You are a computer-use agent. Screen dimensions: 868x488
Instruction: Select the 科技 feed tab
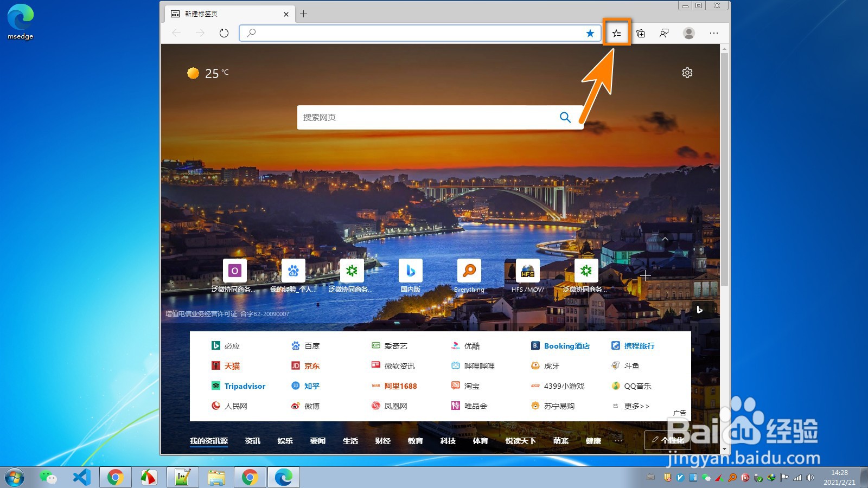(x=448, y=441)
